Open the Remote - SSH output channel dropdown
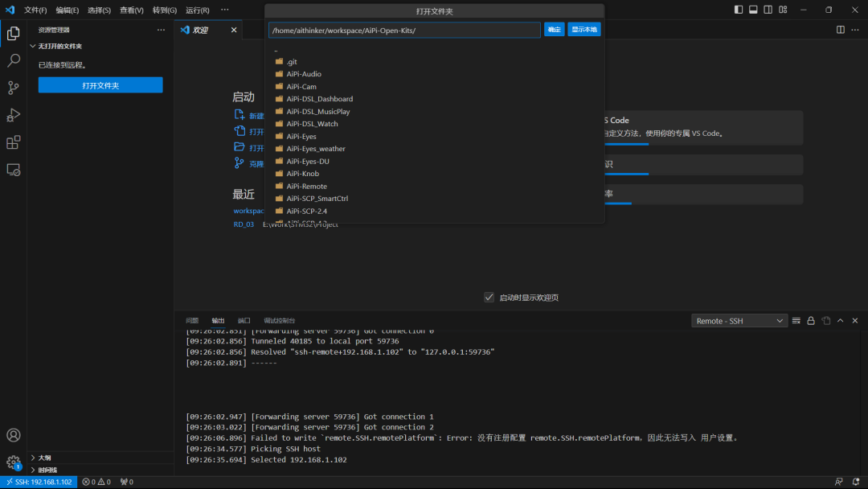 [x=739, y=321]
